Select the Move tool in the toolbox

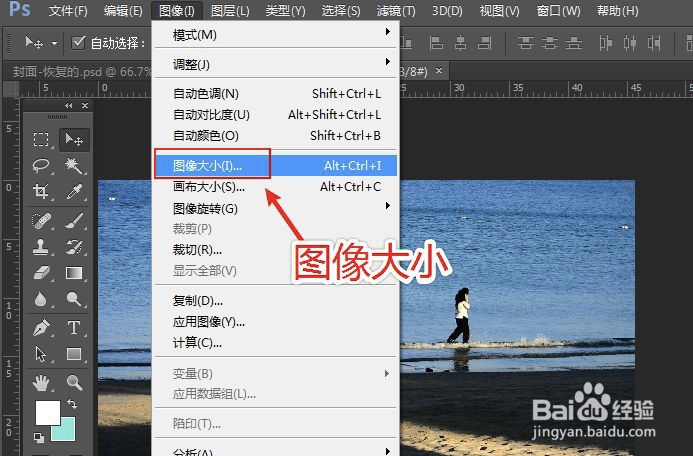pyautogui.click(x=74, y=140)
